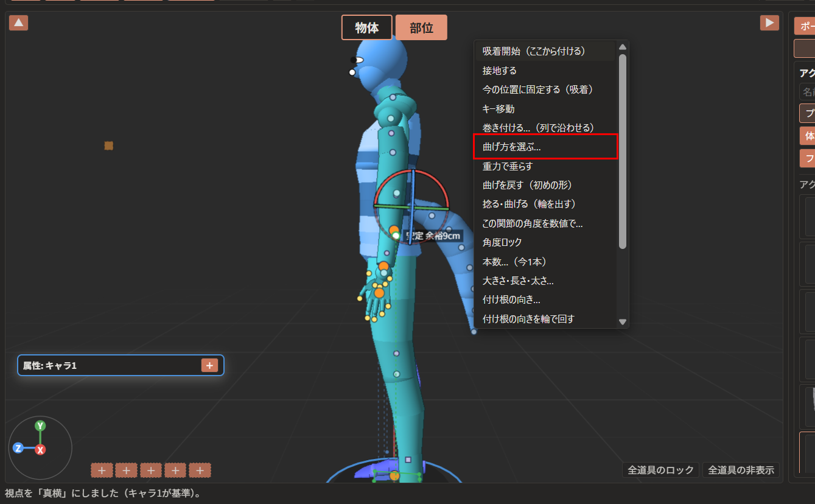
Task: Select 曲げを戻す（初めの形）
Action: [x=545, y=185]
